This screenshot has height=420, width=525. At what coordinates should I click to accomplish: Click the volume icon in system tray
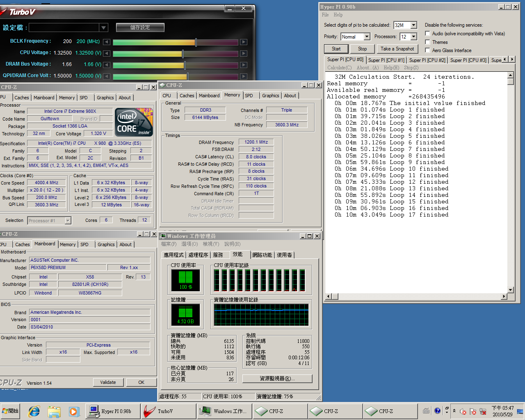pyautogui.click(x=463, y=411)
